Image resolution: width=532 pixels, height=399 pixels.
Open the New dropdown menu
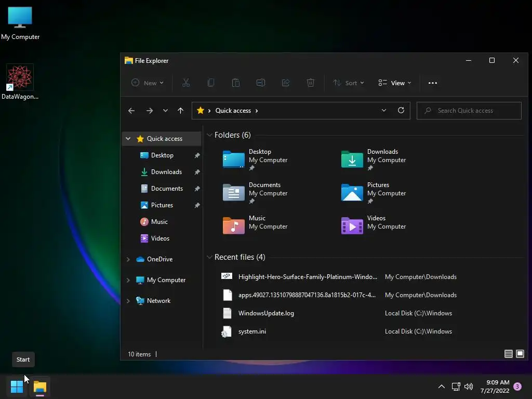[x=148, y=83]
